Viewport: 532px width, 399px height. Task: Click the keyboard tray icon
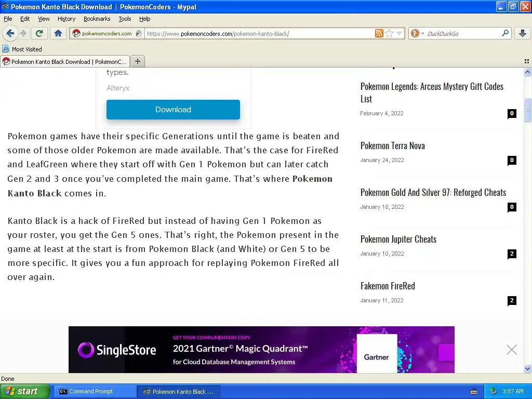click(474, 392)
